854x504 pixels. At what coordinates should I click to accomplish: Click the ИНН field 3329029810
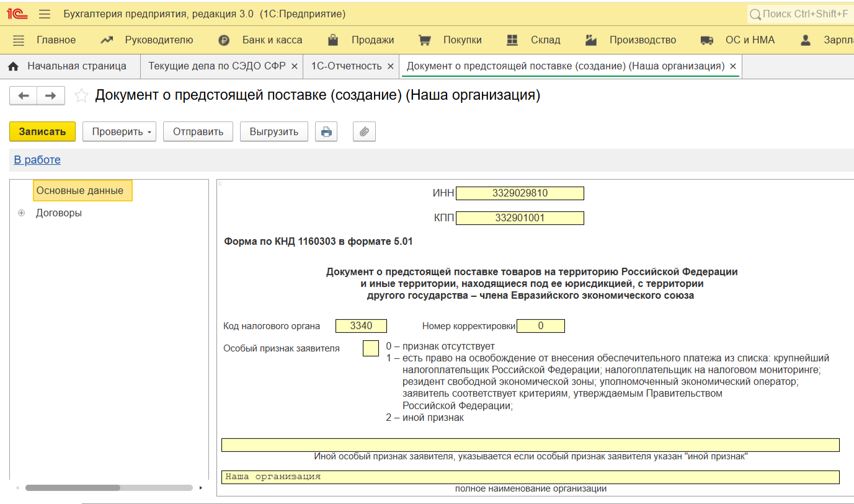point(520,193)
